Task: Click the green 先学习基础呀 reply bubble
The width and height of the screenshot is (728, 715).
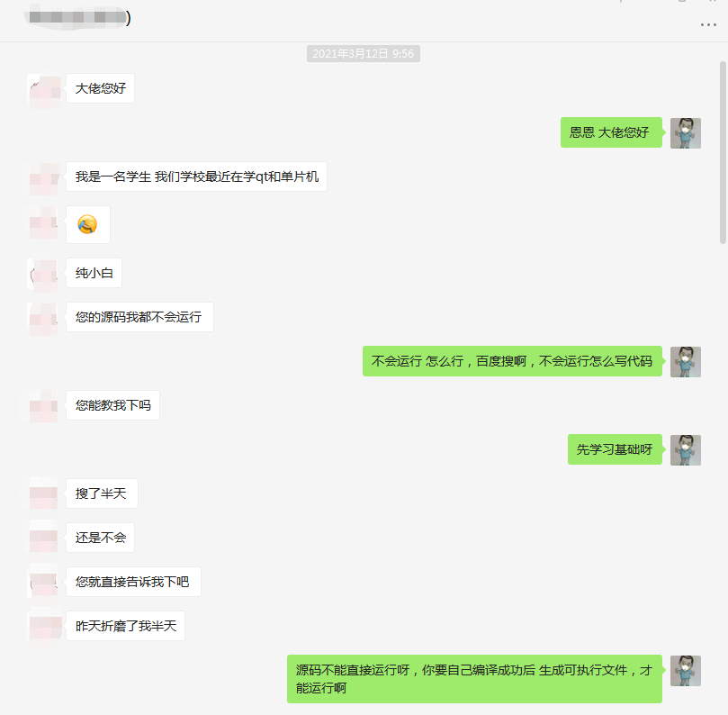Action: click(x=615, y=449)
